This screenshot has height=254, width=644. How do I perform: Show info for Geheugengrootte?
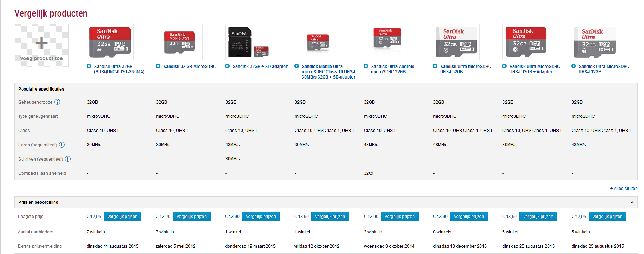[57, 102]
